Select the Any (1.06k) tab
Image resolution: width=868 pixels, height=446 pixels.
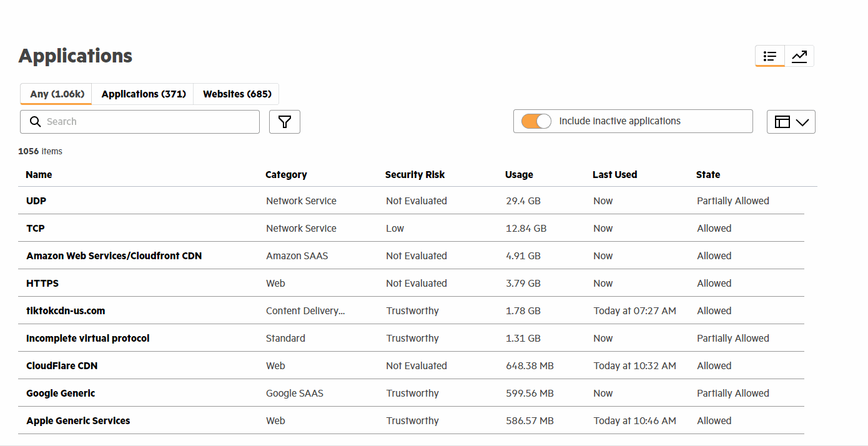tap(57, 94)
